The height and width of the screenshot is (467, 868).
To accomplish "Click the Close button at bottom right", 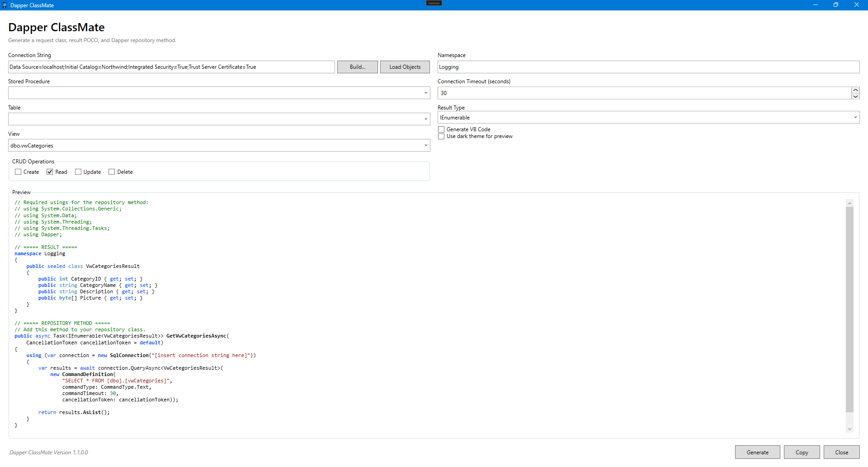I will click(842, 452).
